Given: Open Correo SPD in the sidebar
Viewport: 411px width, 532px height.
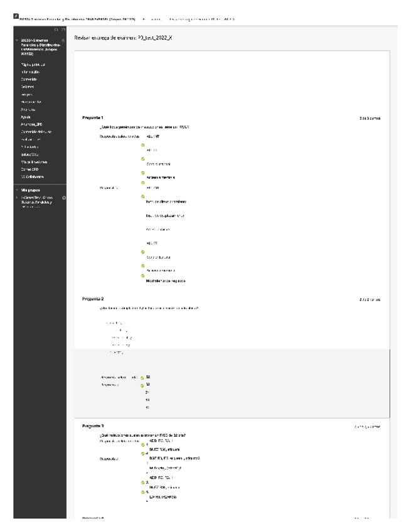Looking at the screenshot, I should click(x=29, y=169).
